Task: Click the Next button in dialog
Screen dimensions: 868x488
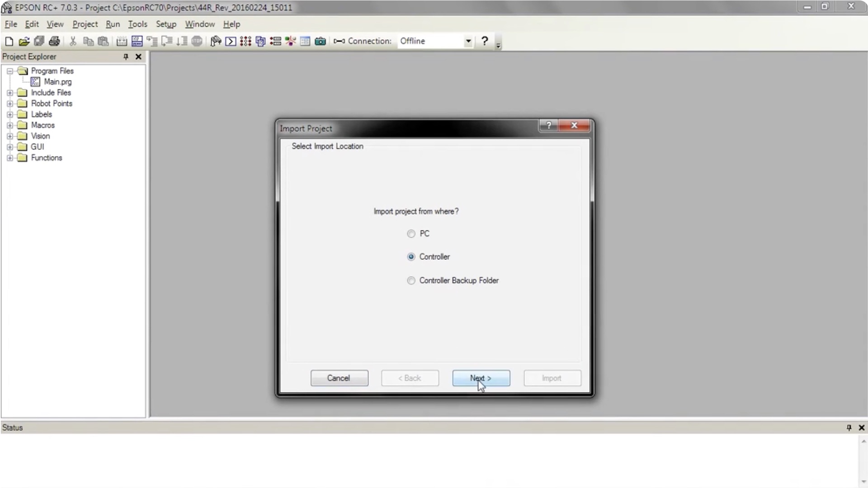Action: [481, 378]
